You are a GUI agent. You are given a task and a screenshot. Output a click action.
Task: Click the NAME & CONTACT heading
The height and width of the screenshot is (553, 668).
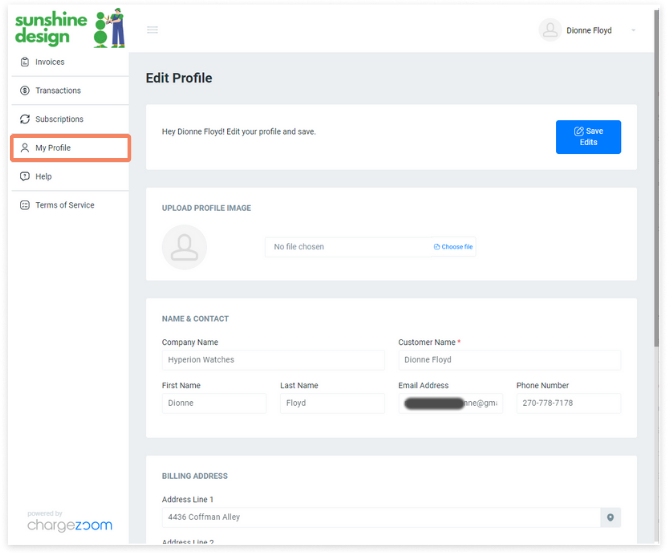[x=195, y=319]
